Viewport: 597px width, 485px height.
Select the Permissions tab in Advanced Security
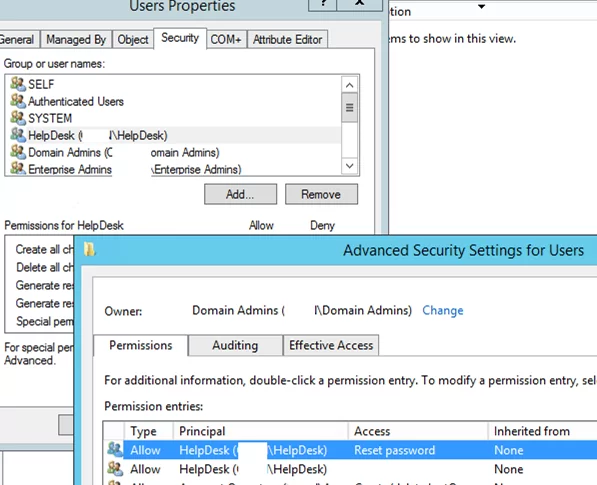(140, 345)
